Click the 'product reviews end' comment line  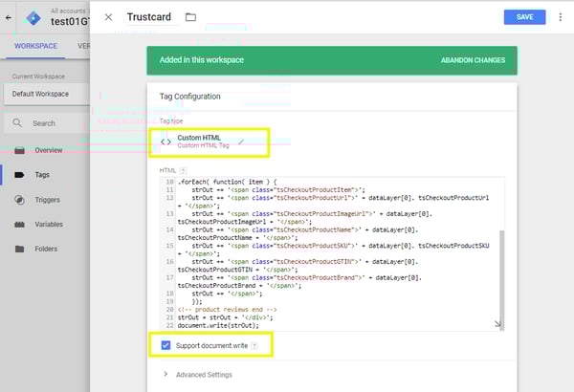(227, 309)
